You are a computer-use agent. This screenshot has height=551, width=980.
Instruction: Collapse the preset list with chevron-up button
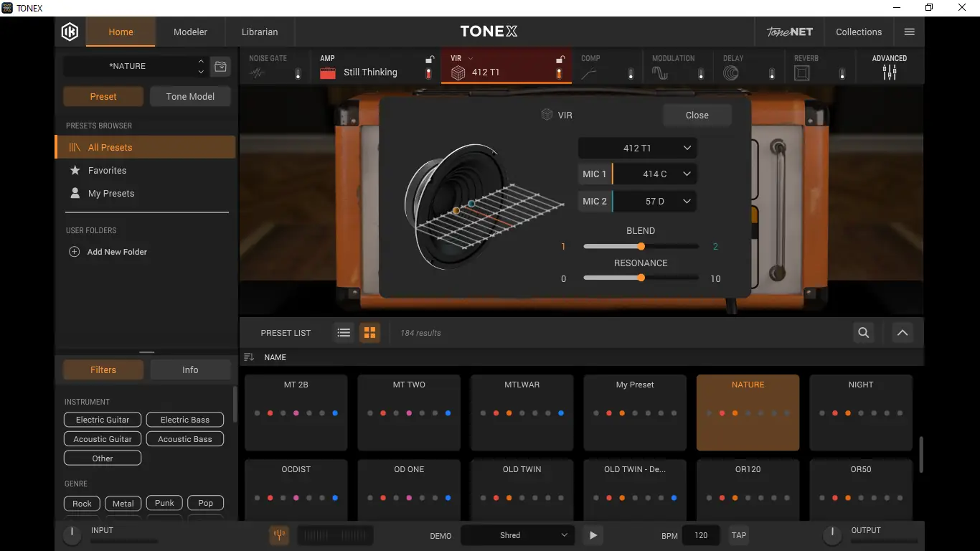click(903, 332)
